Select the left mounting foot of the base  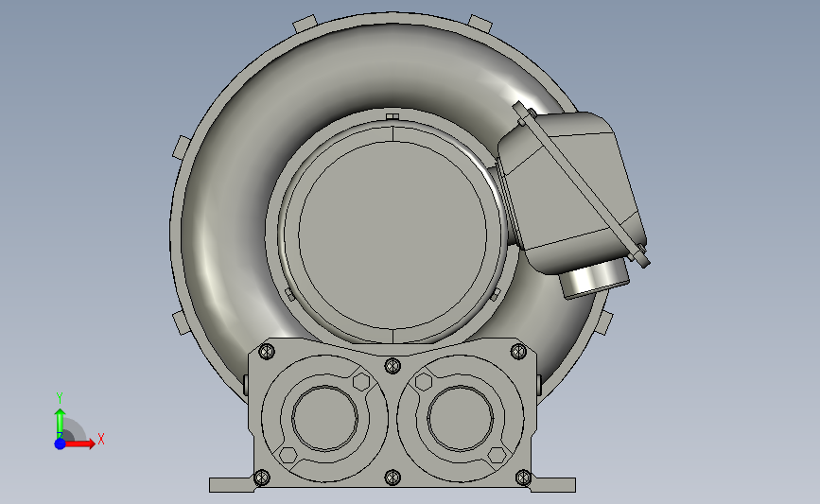pyautogui.click(x=232, y=485)
